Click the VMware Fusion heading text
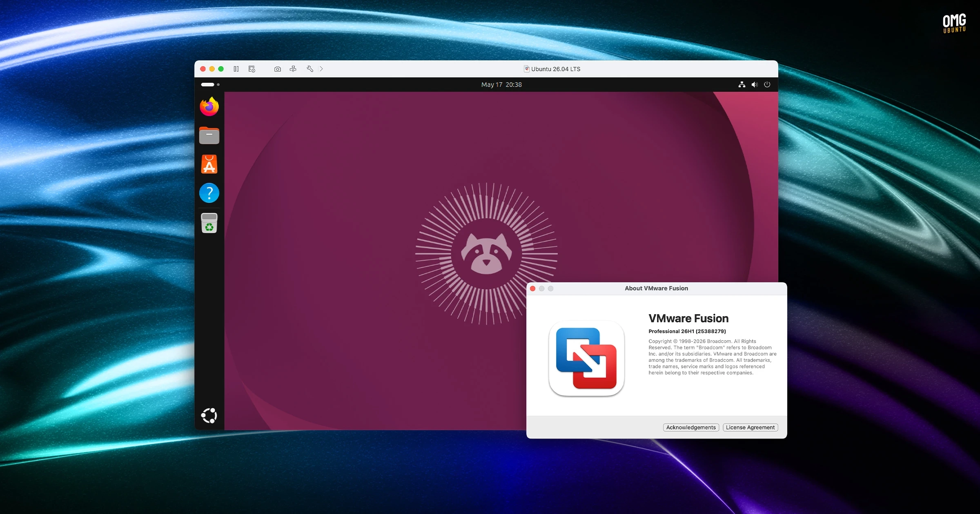 [688, 318]
